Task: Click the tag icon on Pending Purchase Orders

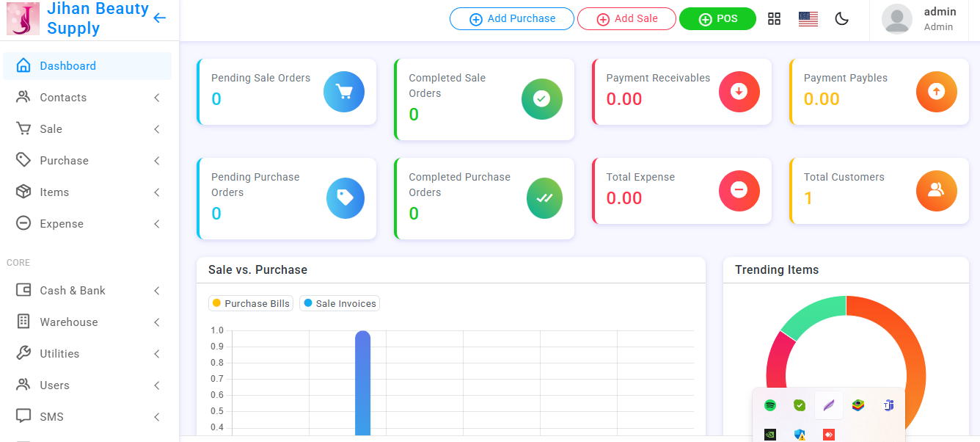Action: (345, 198)
